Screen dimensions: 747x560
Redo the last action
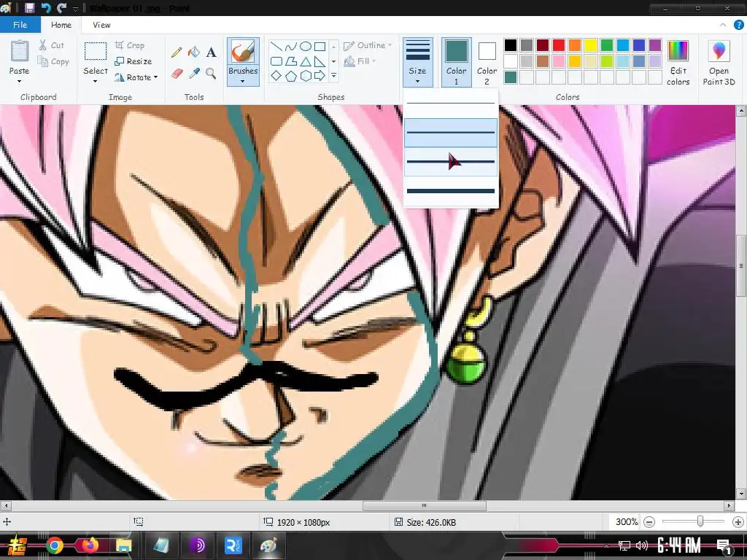coord(61,8)
